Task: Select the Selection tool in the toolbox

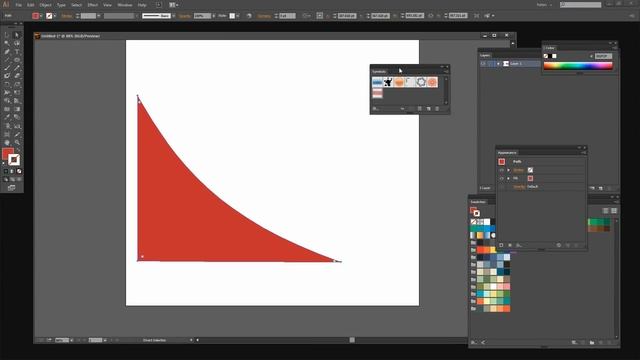Action: 7,35
